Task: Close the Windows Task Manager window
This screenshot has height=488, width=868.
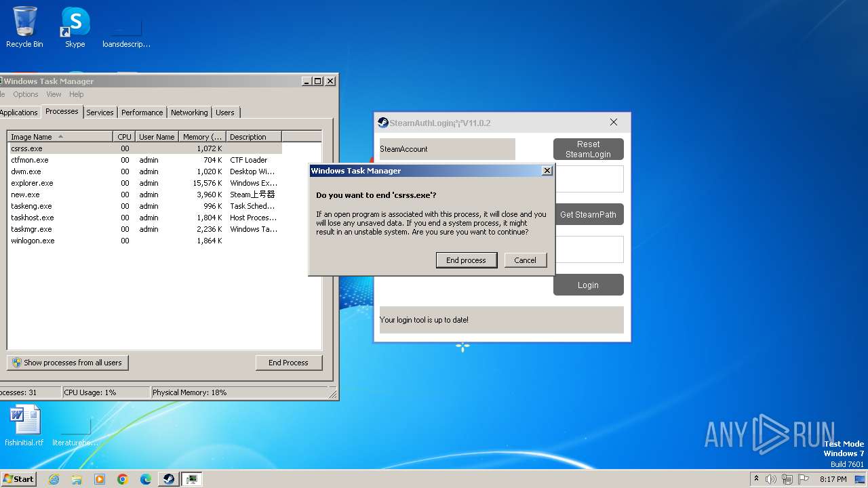Action: pos(330,81)
